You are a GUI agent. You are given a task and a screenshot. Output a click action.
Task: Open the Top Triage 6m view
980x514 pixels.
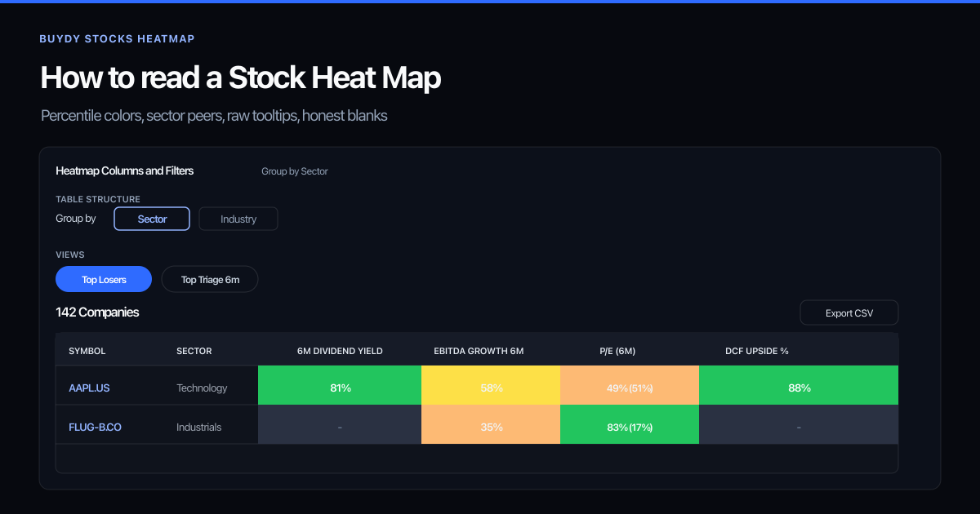click(210, 279)
